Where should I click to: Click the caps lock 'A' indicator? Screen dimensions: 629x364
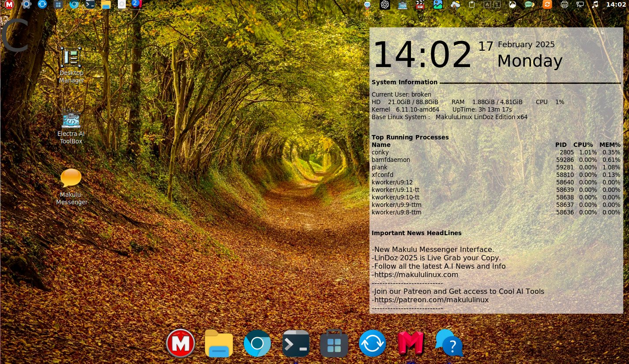tap(487, 5)
